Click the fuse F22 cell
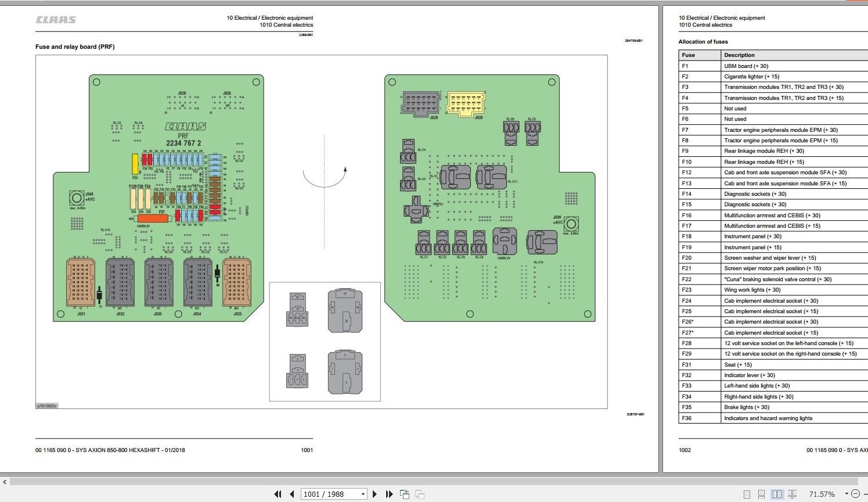Image resolution: width=868 pixels, height=502 pixels. (700, 279)
